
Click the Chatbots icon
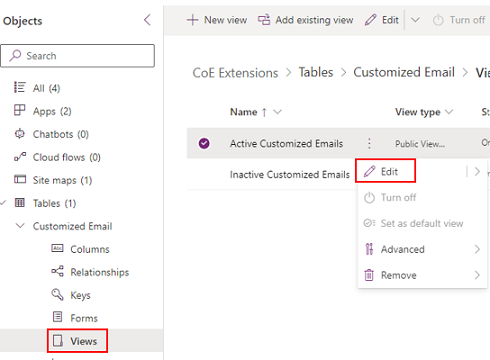pos(20,134)
